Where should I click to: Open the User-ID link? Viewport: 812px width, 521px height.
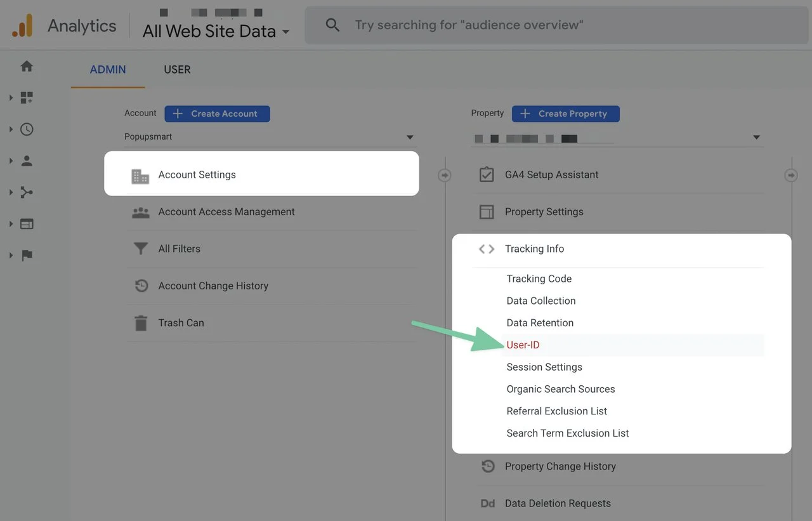point(523,345)
